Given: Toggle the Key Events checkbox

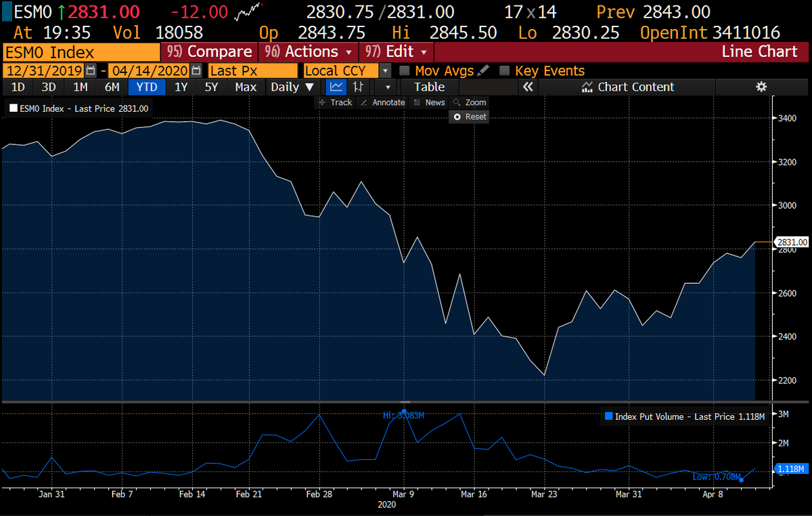Looking at the screenshot, I should pyautogui.click(x=504, y=70).
